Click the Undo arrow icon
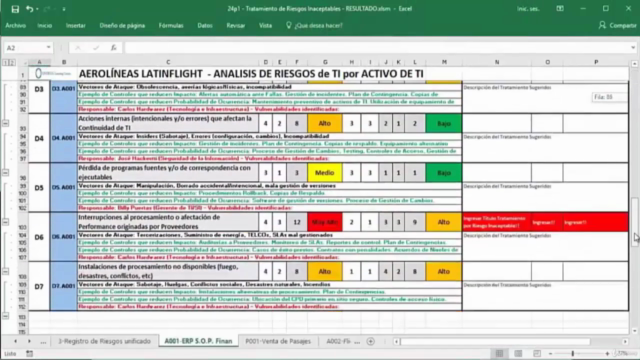Screen dimensions: 640x360 pyautogui.click(x=29, y=9)
